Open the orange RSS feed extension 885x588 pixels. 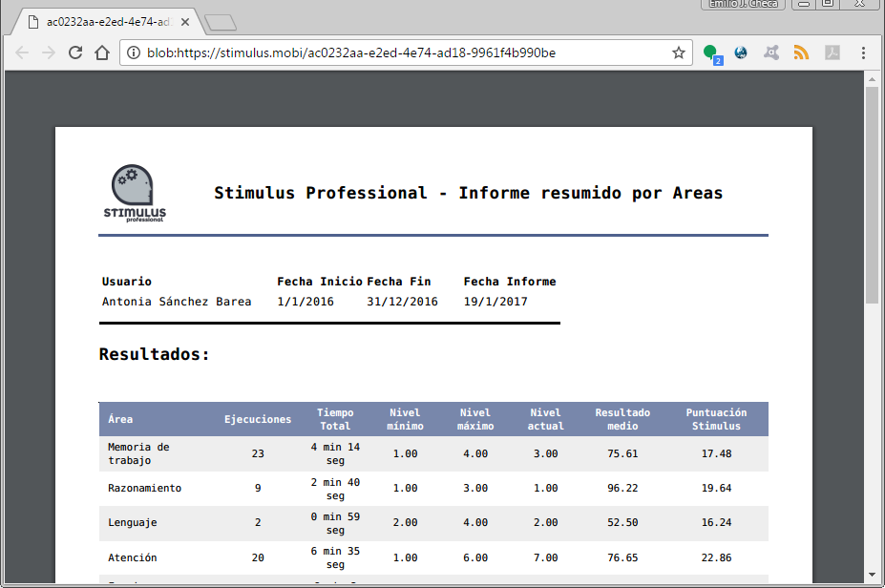click(801, 52)
